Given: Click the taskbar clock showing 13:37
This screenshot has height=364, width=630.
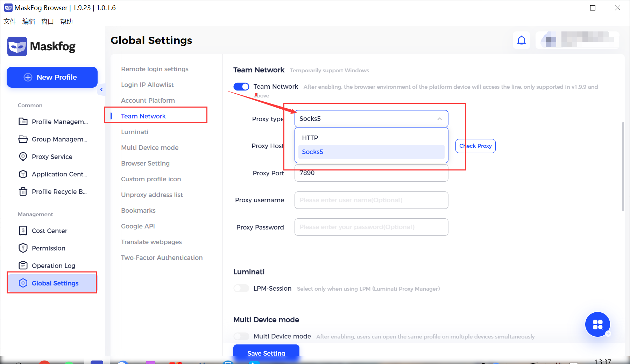Looking at the screenshot, I should pos(603,361).
